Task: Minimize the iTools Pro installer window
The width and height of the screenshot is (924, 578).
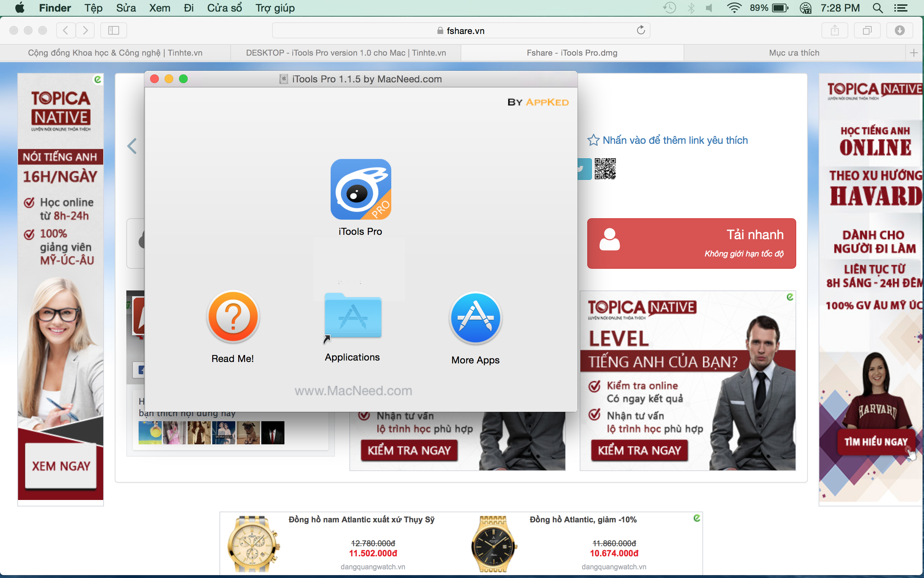Action: click(x=169, y=79)
